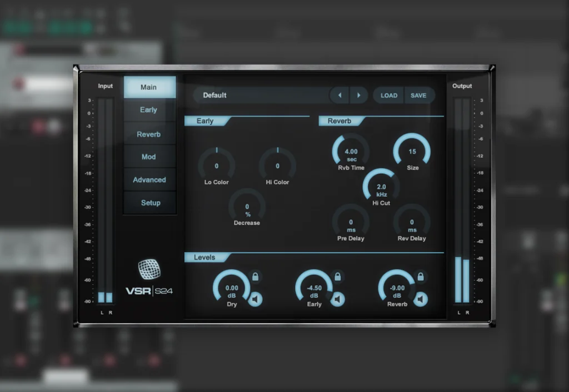Toggle the lock icon for Early level
Image resolution: width=569 pixels, height=392 pixels.
click(x=338, y=277)
